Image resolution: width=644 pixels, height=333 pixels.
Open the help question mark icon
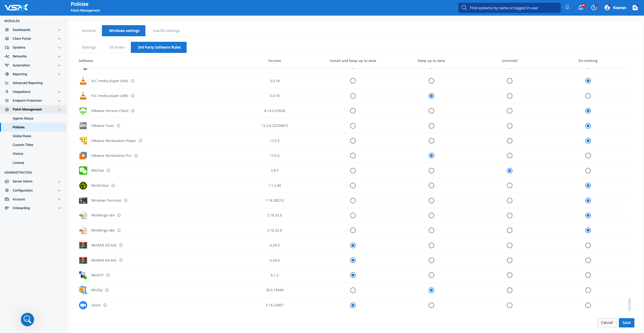coord(594,8)
